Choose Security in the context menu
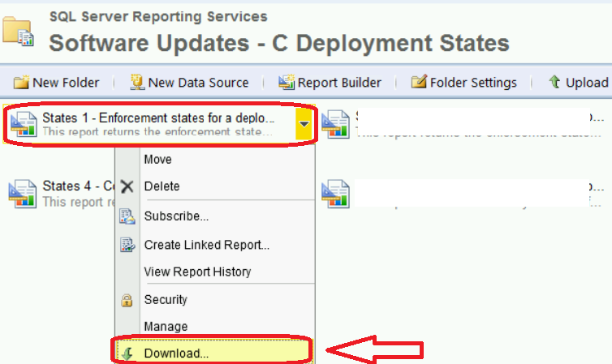This screenshot has height=364, width=612. tap(166, 300)
